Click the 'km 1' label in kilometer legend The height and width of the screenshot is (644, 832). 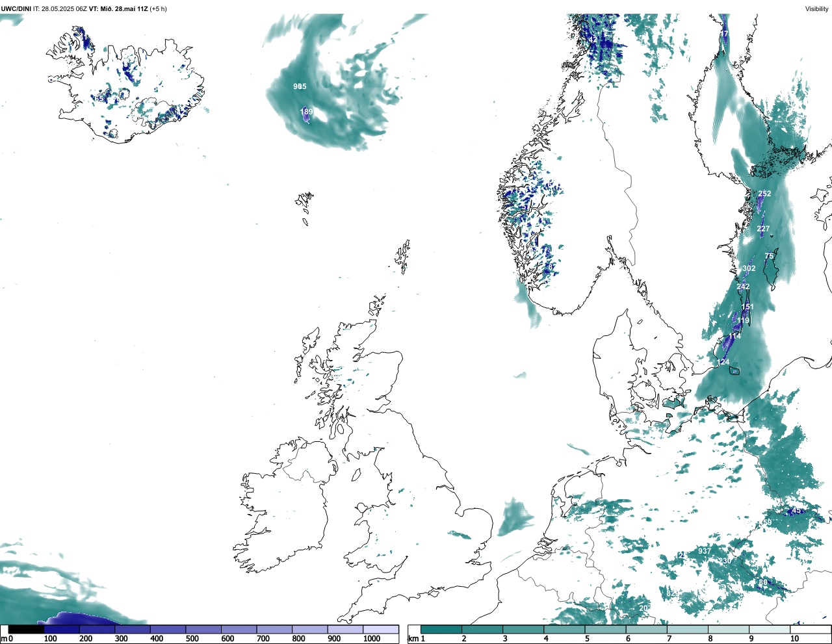(x=417, y=639)
